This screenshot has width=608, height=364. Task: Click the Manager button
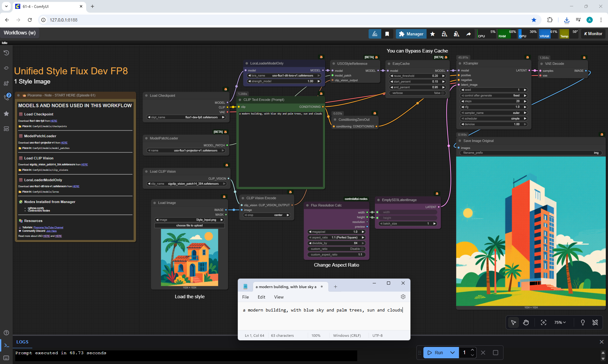411,34
